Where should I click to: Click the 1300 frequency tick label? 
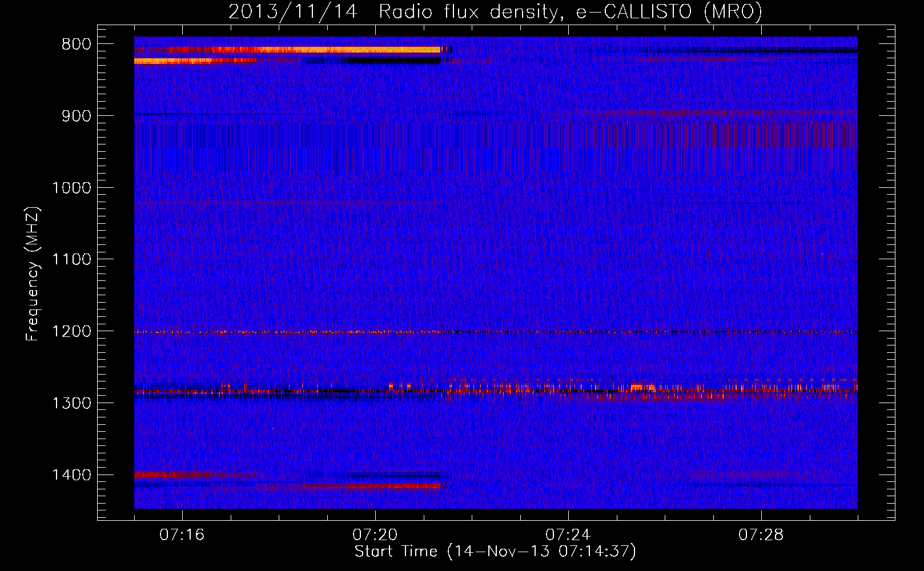point(71,403)
